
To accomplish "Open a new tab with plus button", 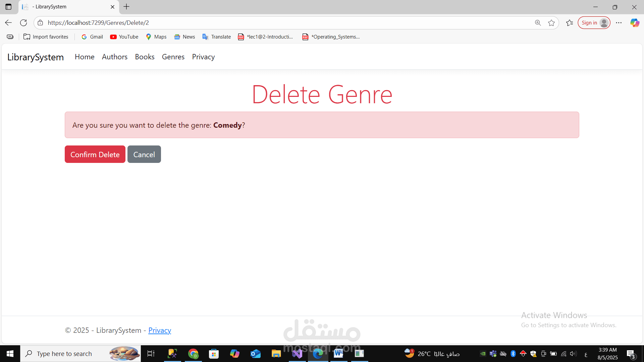I will click(126, 7).
